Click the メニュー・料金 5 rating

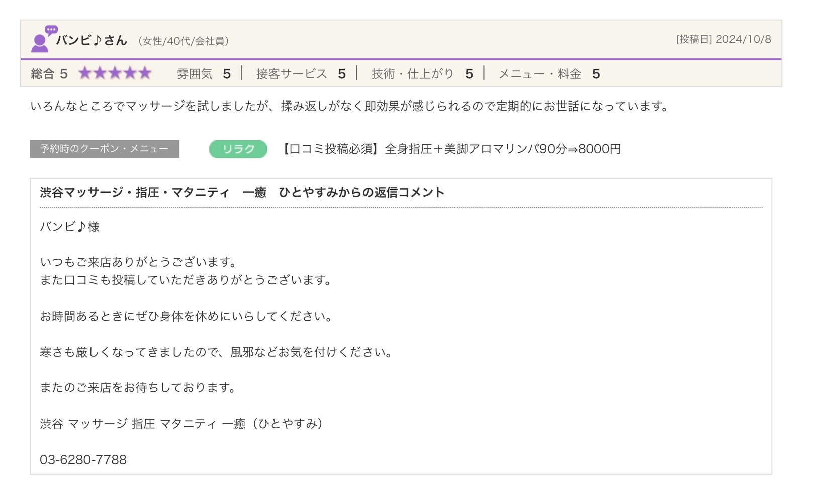click(x=549, y=74)
